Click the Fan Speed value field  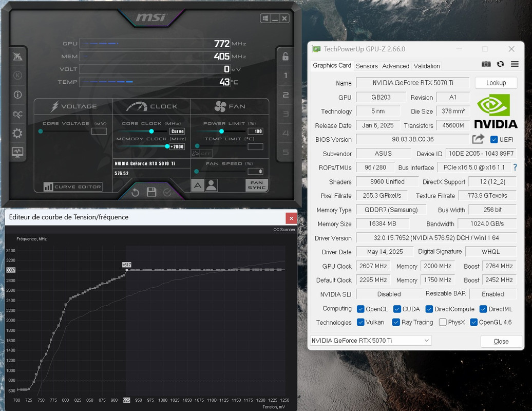tap(256, 172)
